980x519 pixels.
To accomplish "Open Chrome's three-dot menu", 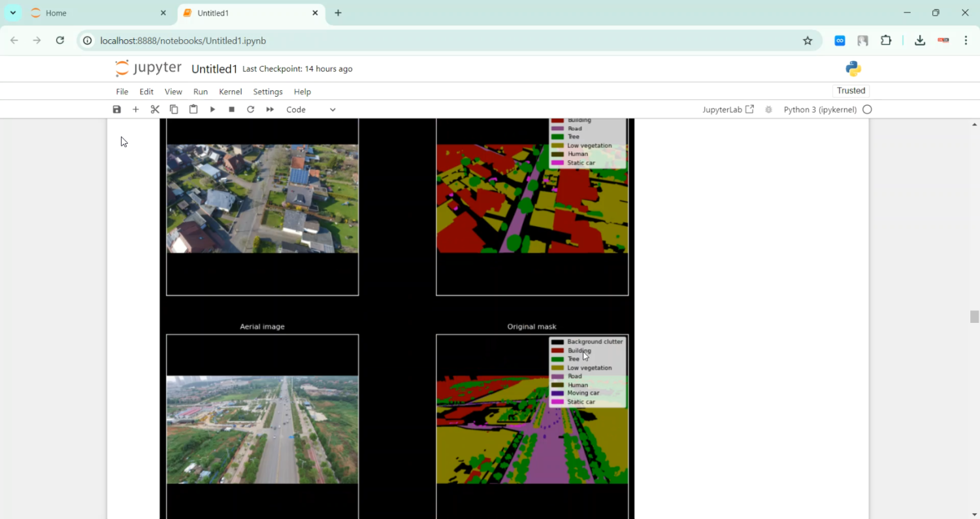I will tap(966, 41).
